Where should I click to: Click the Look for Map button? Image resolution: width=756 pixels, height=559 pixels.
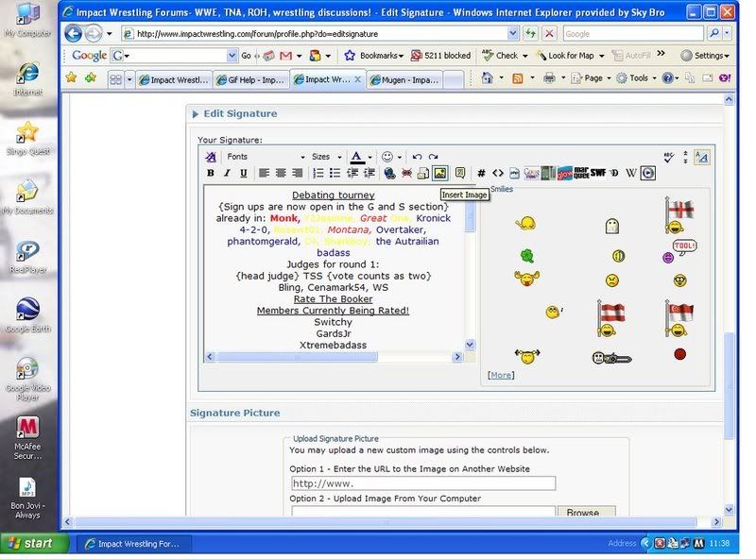coord(571,56)
